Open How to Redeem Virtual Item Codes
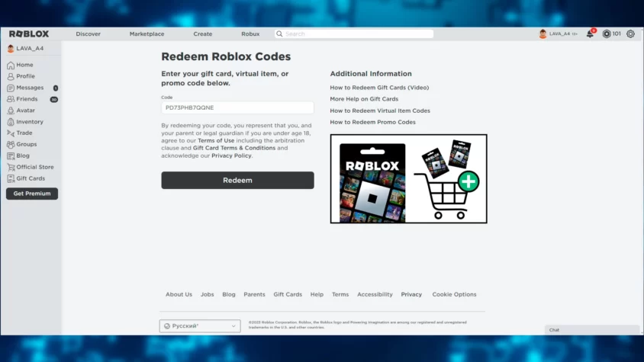This screenshot has width=644, height=362. [380, 111]
